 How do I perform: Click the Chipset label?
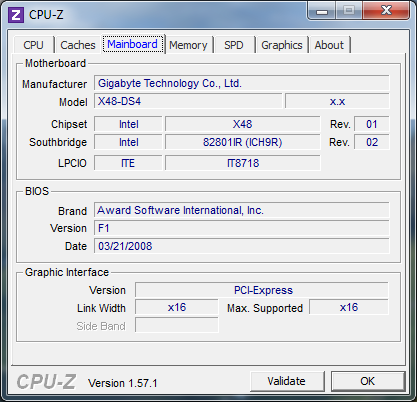point(69,124)
